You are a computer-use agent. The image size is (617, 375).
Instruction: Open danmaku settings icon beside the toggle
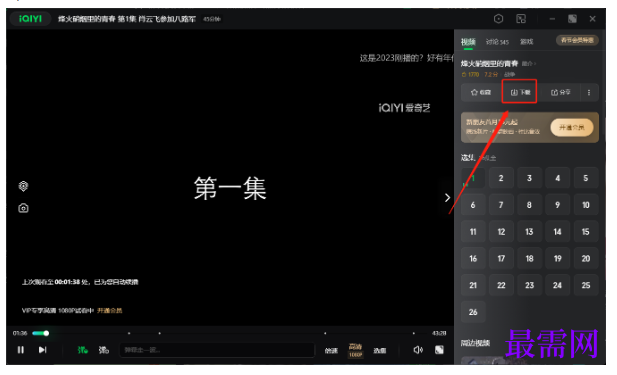click(x=104, y=349)
